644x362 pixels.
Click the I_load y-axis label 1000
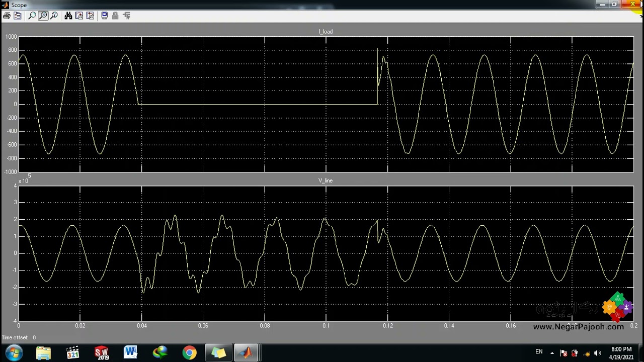click(x=11, y=37)
